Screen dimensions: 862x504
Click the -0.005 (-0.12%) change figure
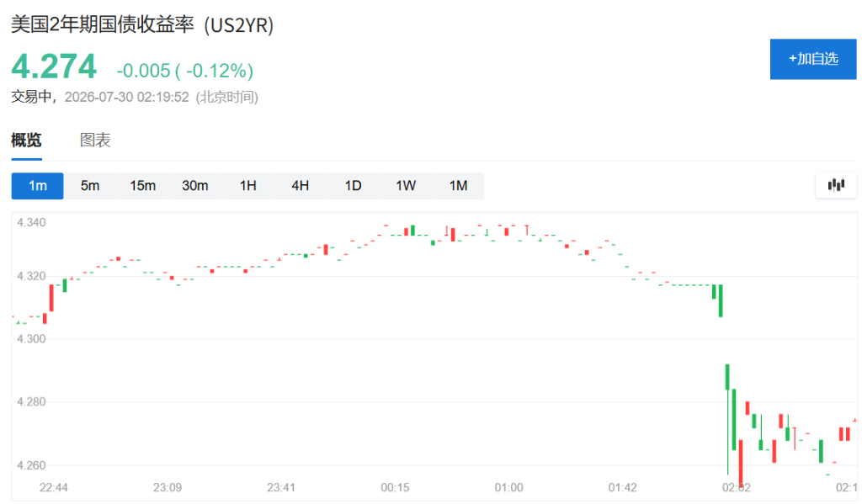[x=184, y=71]
